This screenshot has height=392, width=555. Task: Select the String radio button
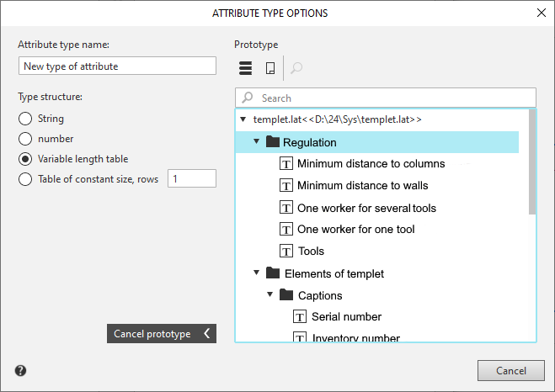click(25, 119)
